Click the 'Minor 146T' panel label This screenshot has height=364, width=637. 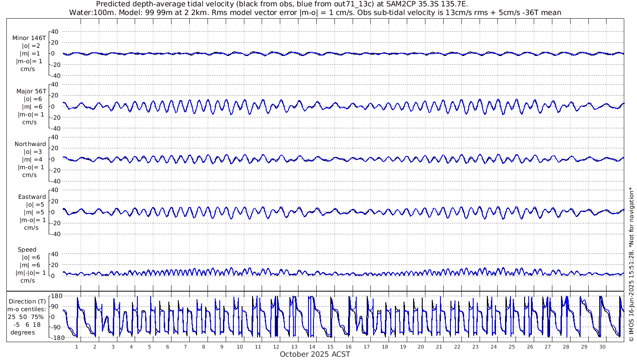click(29, 38)
